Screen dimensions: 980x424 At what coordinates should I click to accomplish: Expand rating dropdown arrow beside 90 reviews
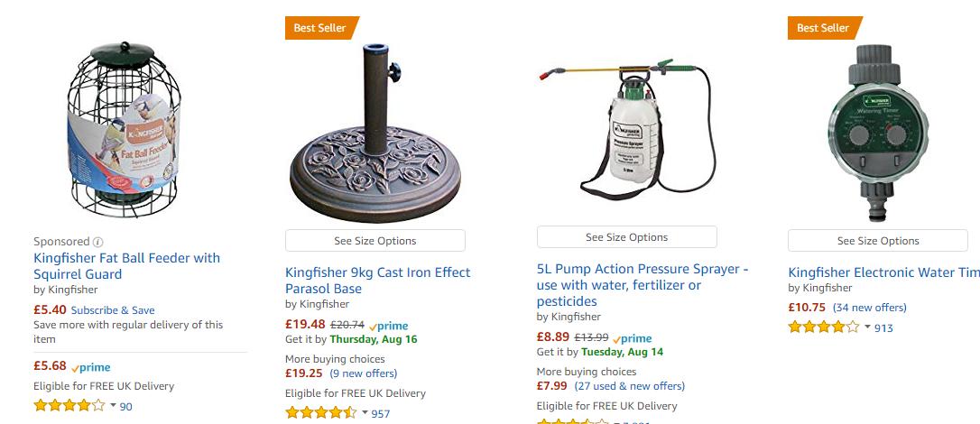(x=113, y=406)
